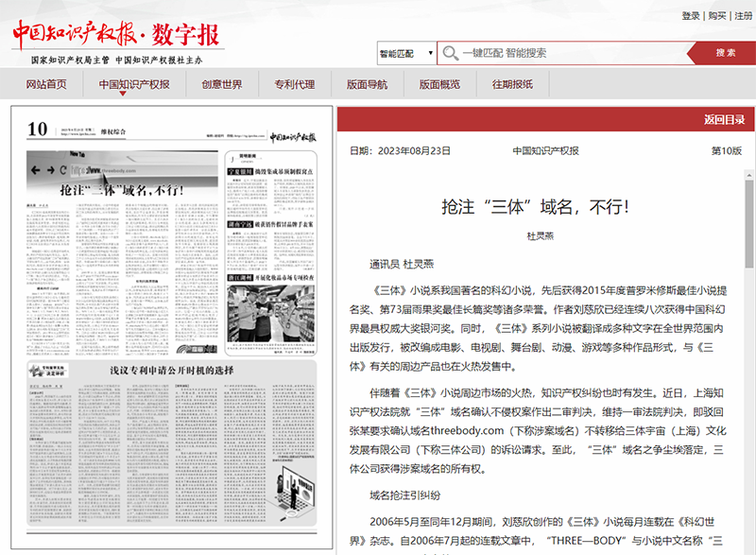Screen dimensions: 756x555
Task: Click the 浙江湖州 news headline on page
Action: point(270,278)
